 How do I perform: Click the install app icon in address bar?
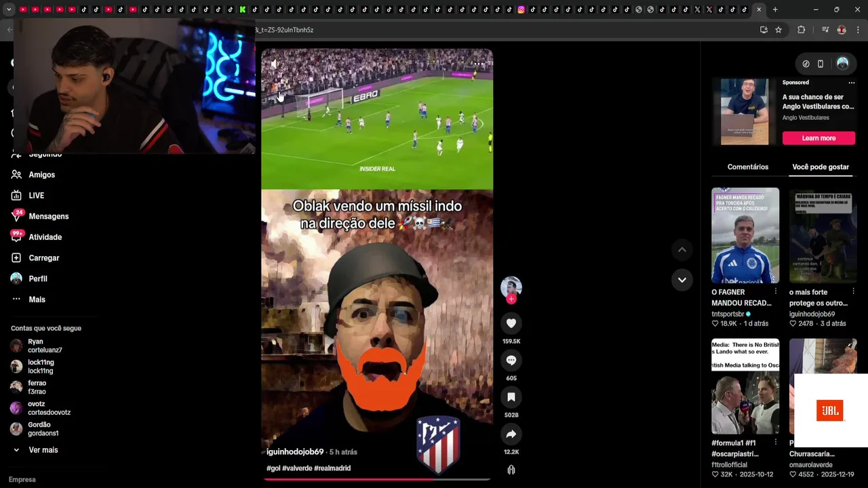[x=764, y=30]
